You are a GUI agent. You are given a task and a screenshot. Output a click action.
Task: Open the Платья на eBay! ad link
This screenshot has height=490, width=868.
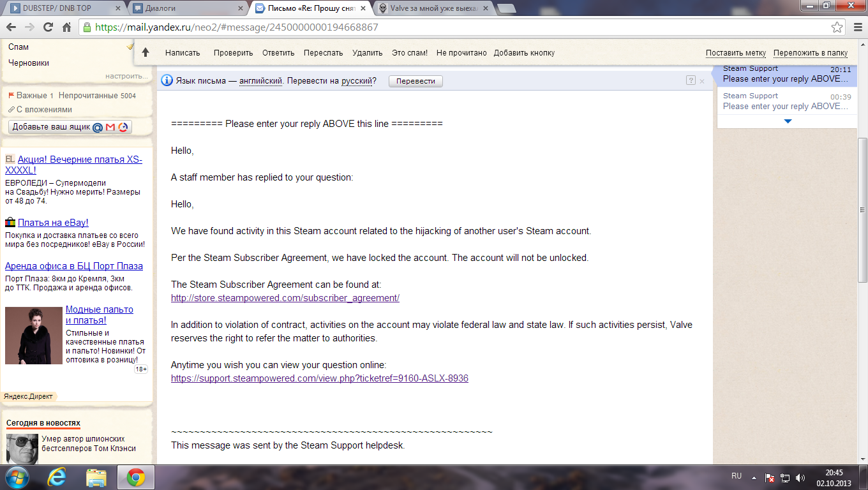[53, 223]
